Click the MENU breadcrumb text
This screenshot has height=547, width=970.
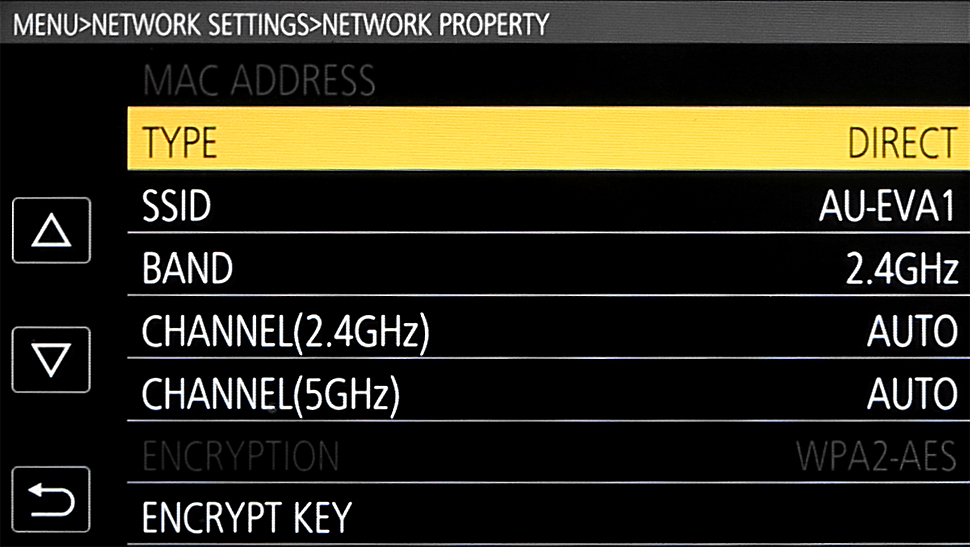pos(47,25)
